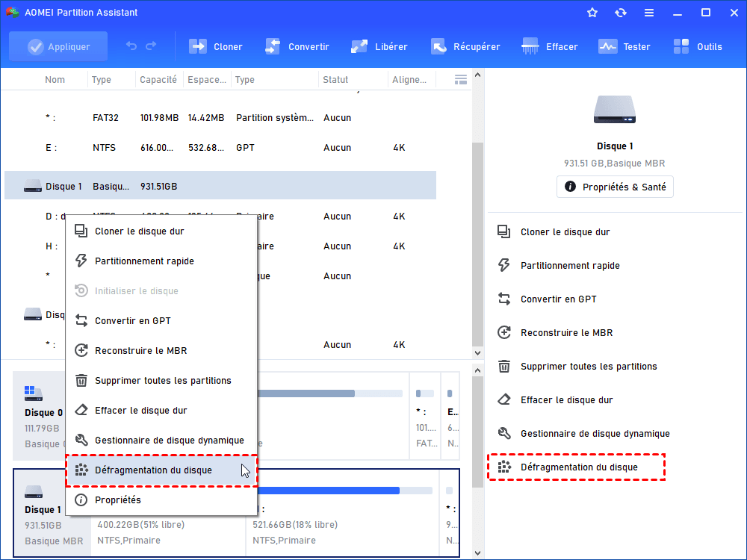Viewport: 747px width, 560px height.
Task: Open Propriétés in the context menu
Action: (x=161, y=500)
